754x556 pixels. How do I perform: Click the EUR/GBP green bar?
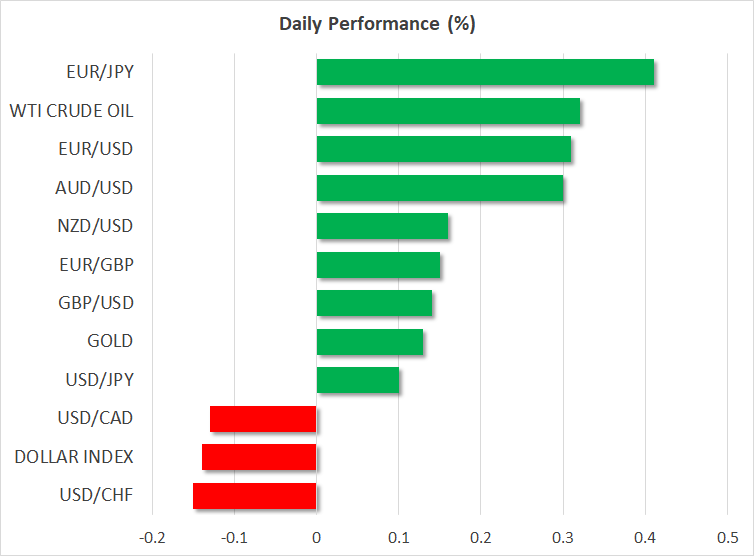pos(378,265)
